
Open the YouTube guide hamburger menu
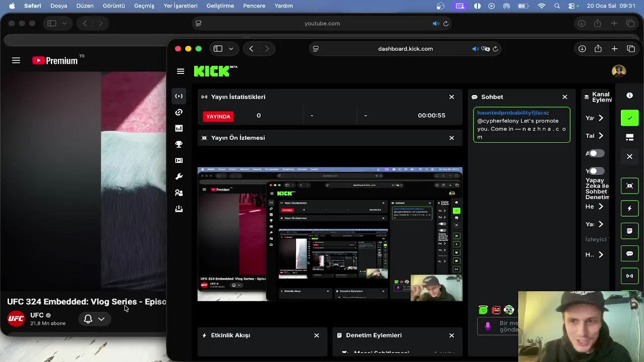click(x=16, y=60)
